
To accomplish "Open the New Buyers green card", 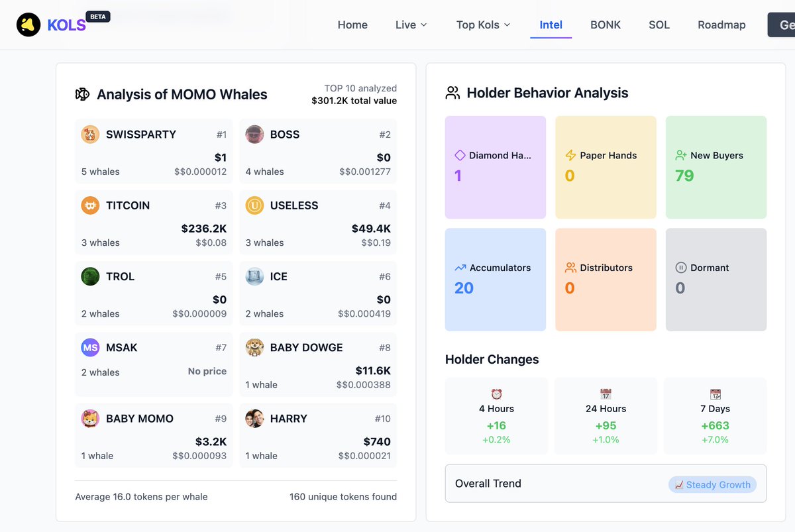I will coord(716,168).
